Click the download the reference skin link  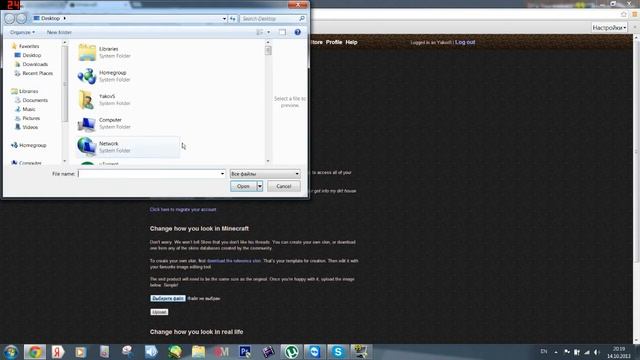pos(234,260)
